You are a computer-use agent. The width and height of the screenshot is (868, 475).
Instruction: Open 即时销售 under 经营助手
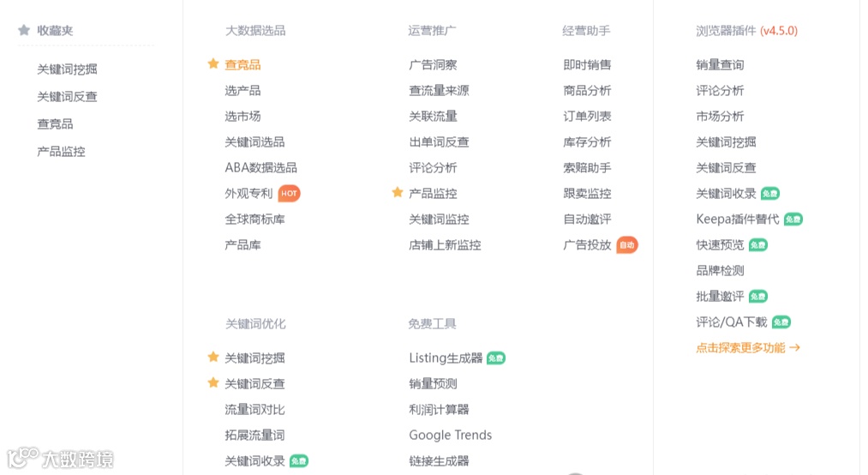tap(587, 65)
